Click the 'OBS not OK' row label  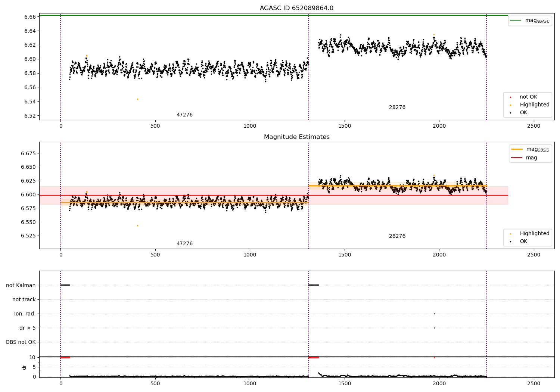pyautogui.click(x=21, y=342)
